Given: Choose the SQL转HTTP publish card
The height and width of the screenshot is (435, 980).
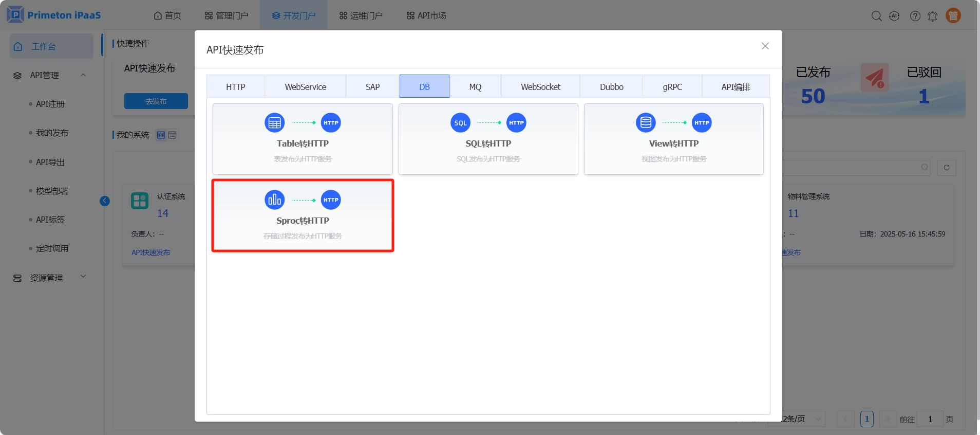Looking at the screenshot, I should click(x=488, y=139).
